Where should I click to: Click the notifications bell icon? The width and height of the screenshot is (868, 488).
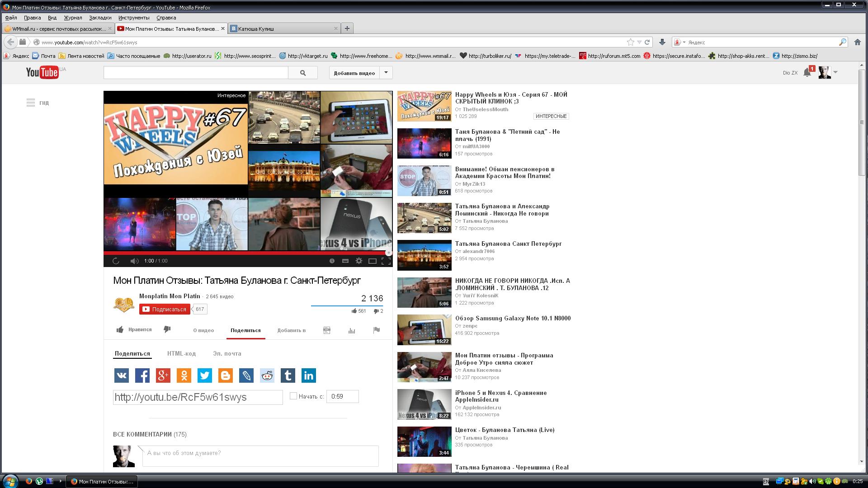click(807, 72)
